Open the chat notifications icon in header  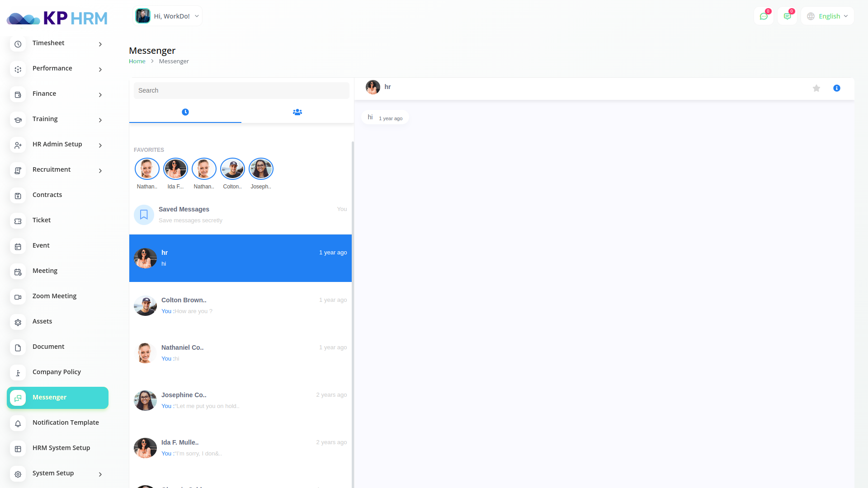764,16
